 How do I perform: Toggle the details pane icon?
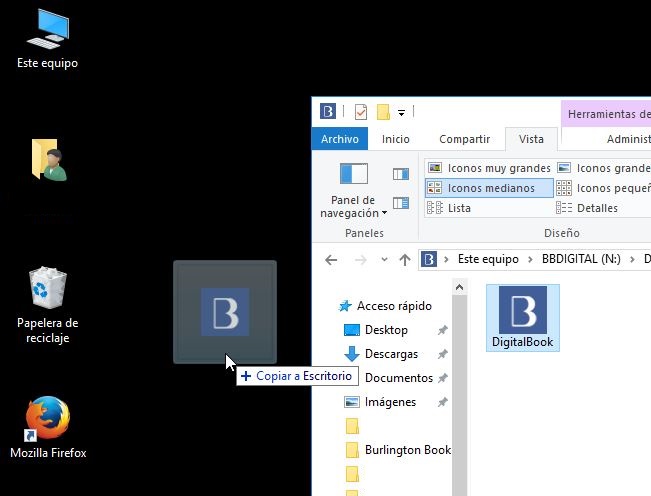401,203
